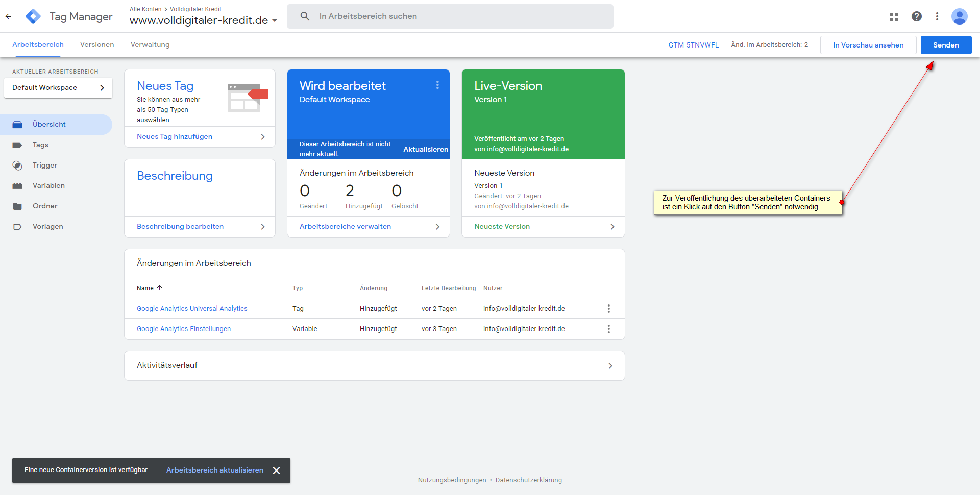The image size is (980, 495).
Task: Click the Typ column header
Action: 298,288
